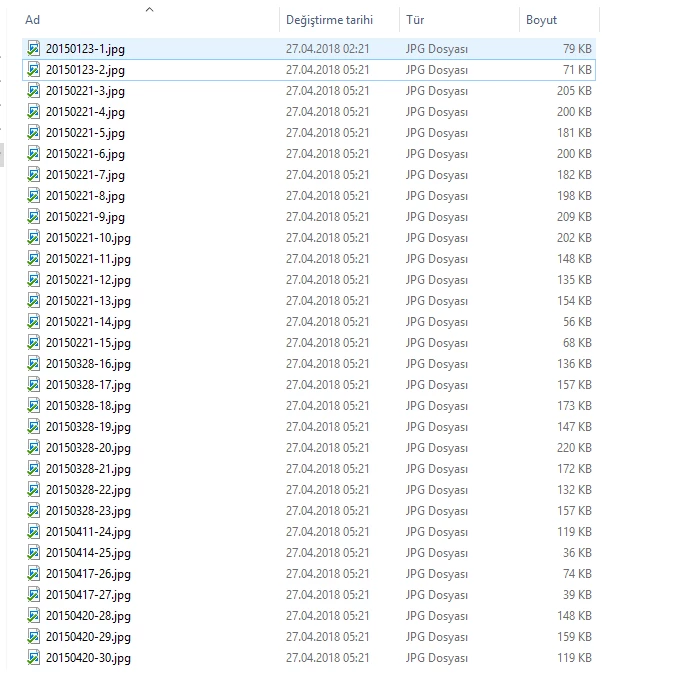Click the 36 KB size value
The image size is (693, 674).
pyautogui.click(x=577, y=553)
